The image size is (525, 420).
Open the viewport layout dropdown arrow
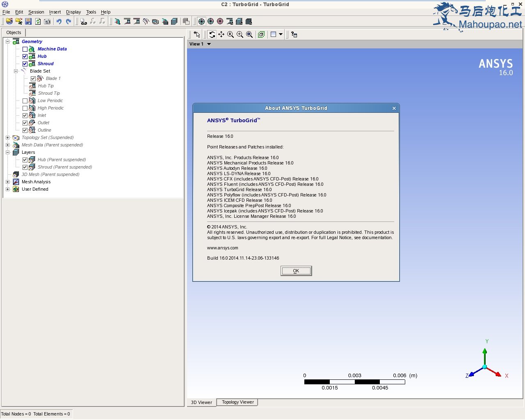click(x=281, y=34)
